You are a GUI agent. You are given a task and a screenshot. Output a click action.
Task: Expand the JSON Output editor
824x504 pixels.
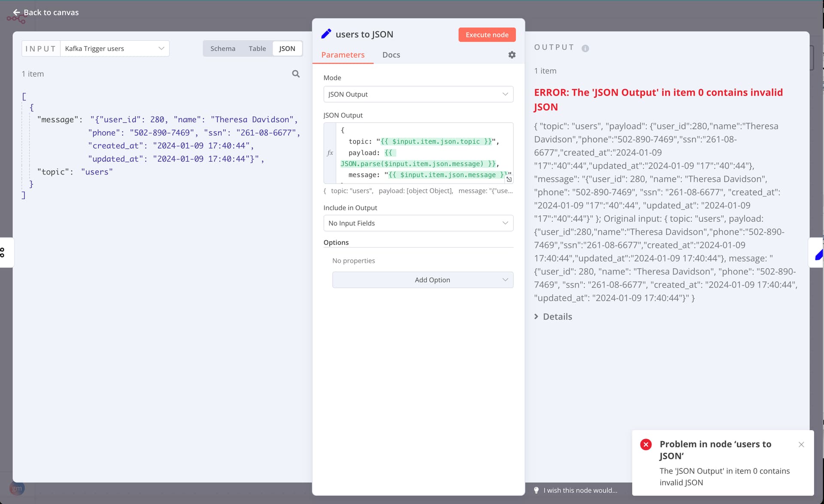(x=509, y=179)
